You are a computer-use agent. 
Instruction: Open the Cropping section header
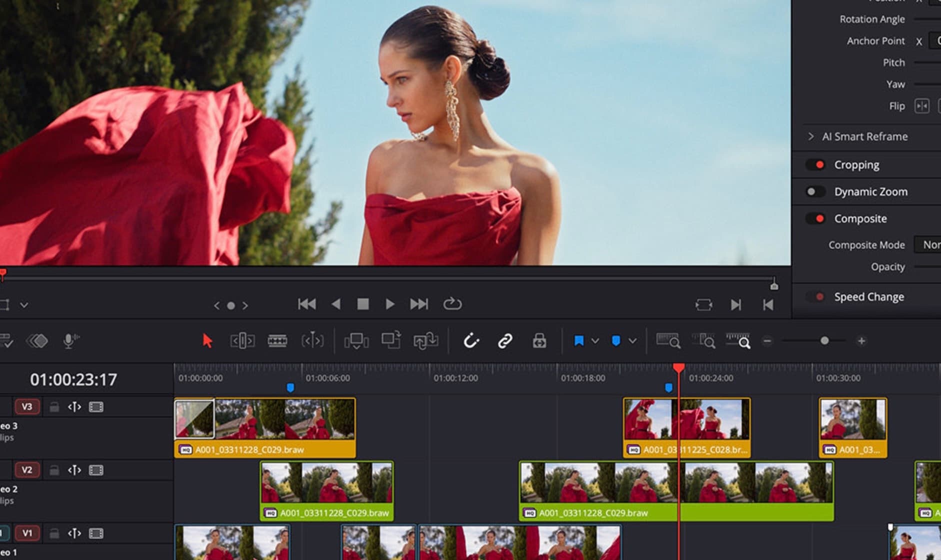tap(856, 164)
